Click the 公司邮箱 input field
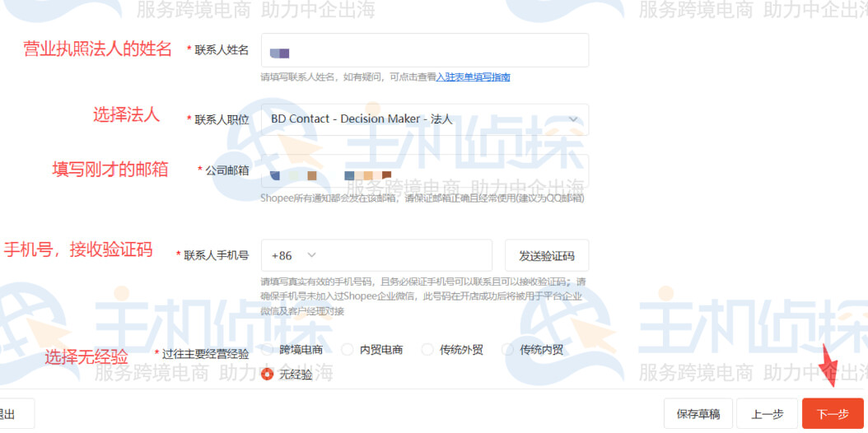The height and width of the screenshot is (433, 868). pos(425,171)
